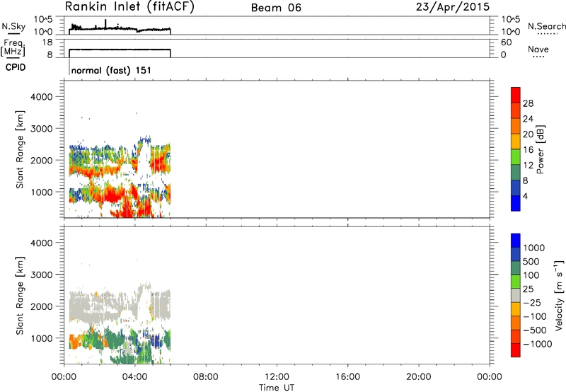Click the -1000 label on velocity colorbar
The height and width of the screenshot is (392, 566).
point(538,344)
